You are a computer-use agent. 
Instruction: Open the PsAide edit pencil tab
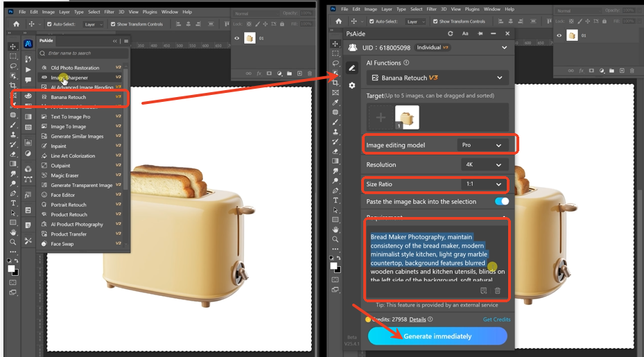[352, 68]
